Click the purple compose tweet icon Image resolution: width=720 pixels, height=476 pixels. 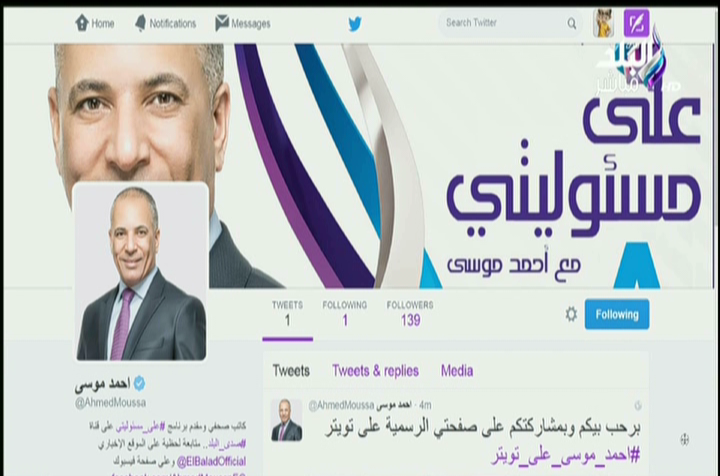click(636, 22)
